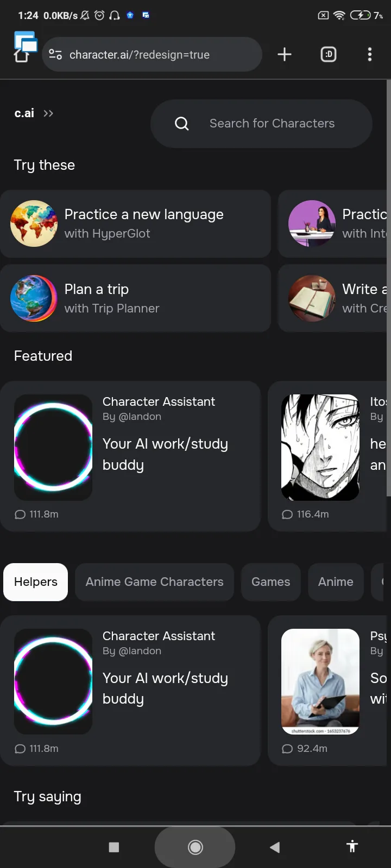Switch to the Anime category tab
The height and width of the screenshot is (868, 391).
click(x=336, y=582)
